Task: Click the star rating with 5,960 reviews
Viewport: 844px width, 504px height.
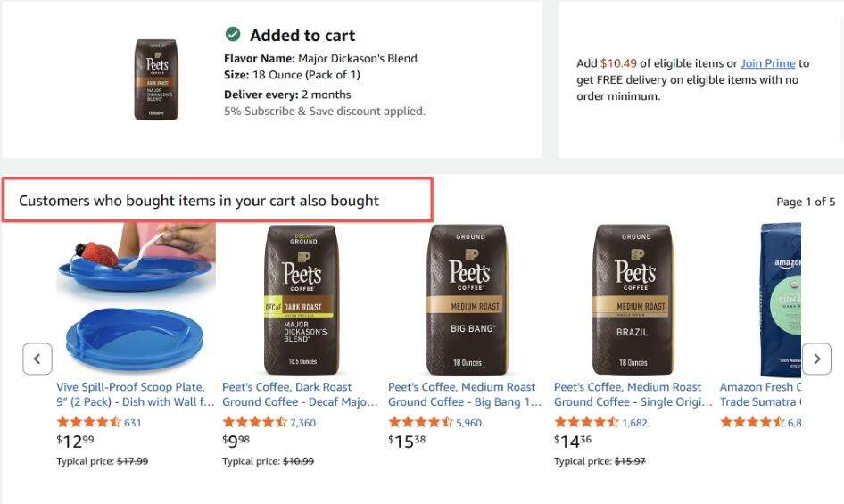Action: point(420,422)
